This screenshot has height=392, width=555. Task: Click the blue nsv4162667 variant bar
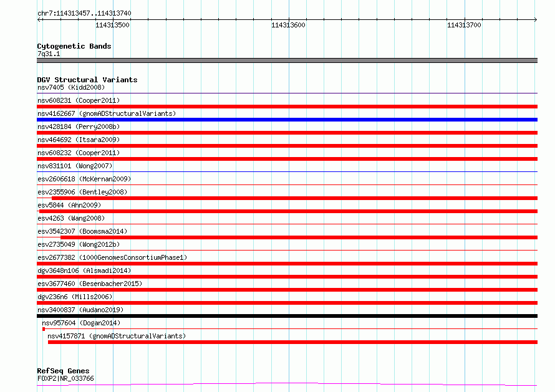pos(287,120)
